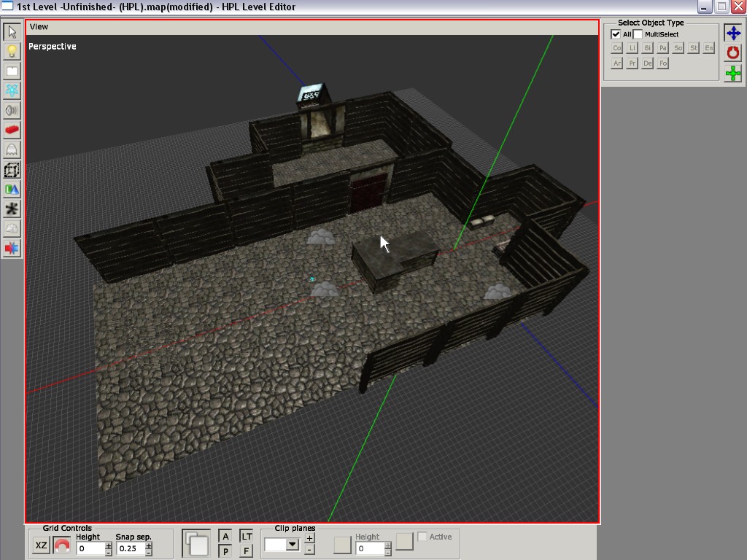Enable the MultiSelect checkbox
The height and width of the screenshot is (560, 747).
pyautogui.click(x=638, y=34)
